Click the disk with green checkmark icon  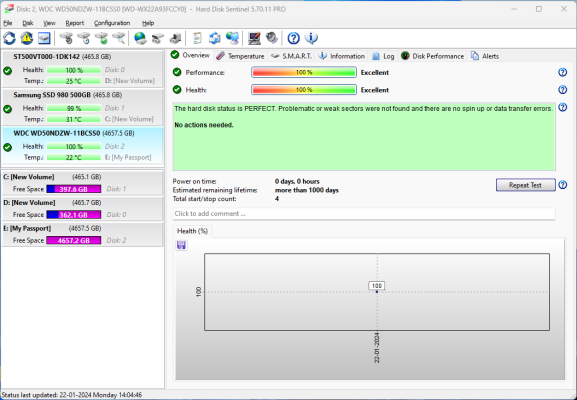pyautogui.click(x=102, y=38)
